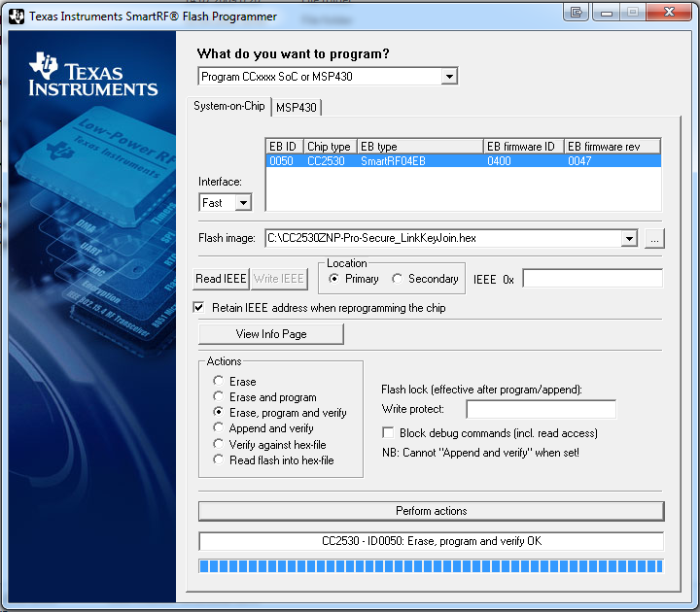
Task: Click the Texas Instruments logo
Action: 93,75
